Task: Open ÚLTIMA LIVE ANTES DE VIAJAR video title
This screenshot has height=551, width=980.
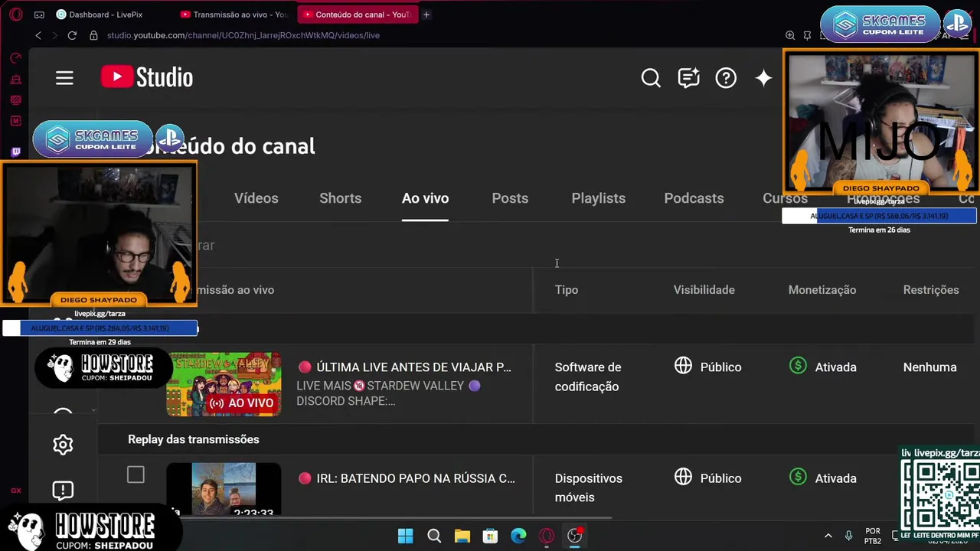Action: tap(413, 367)
